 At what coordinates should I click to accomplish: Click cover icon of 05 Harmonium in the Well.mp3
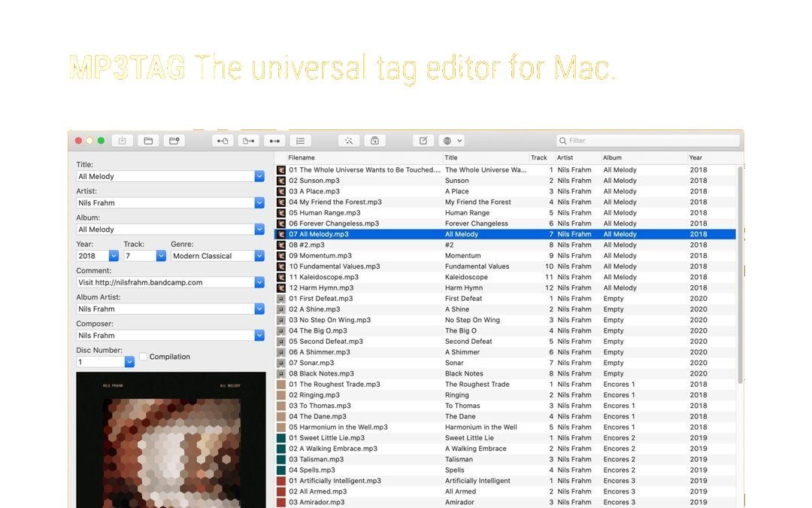[281, 427]
